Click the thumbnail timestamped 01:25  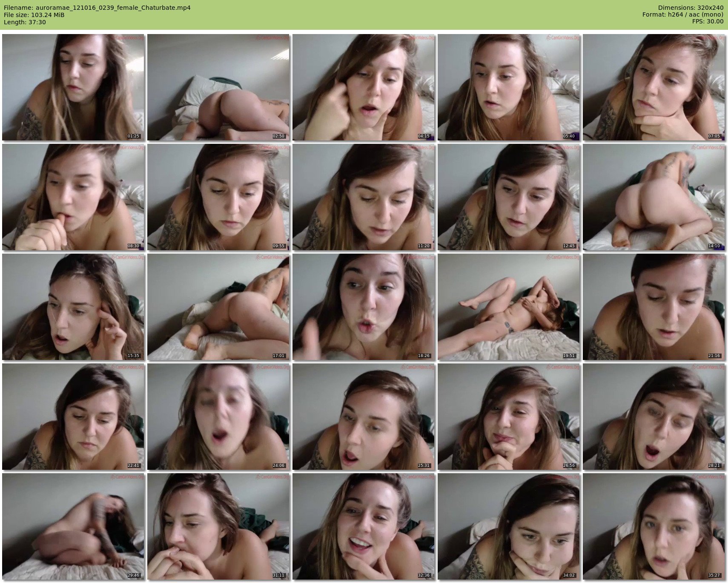point(73,87)
